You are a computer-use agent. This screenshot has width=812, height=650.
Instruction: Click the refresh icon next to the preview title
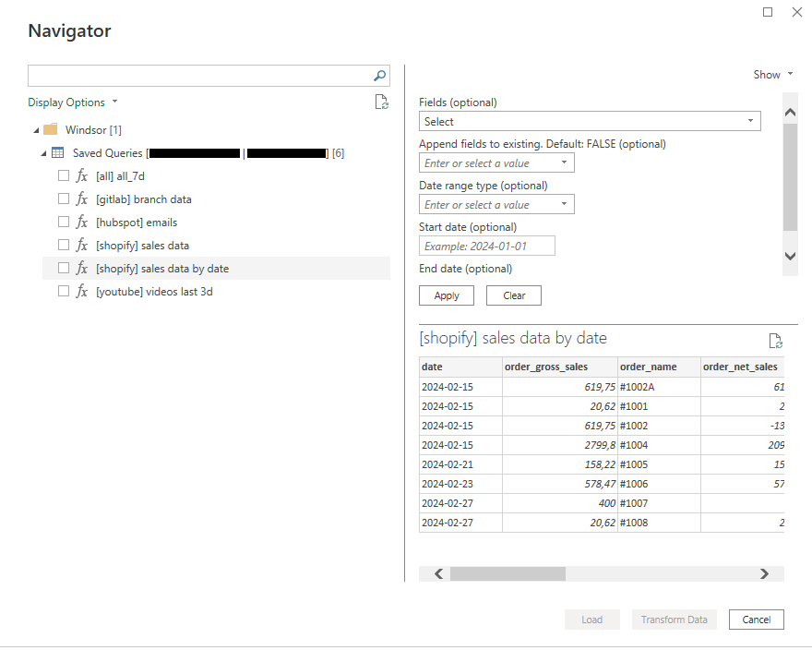coord(776,341)
